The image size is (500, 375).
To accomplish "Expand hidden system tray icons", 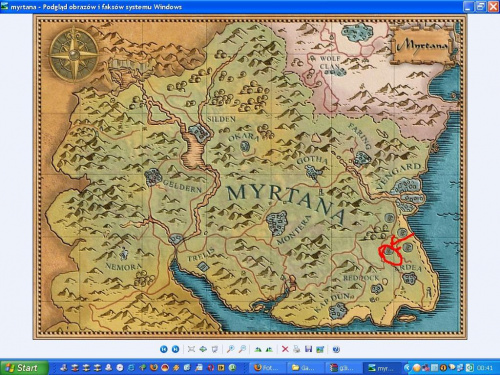I will click(407, 368).
